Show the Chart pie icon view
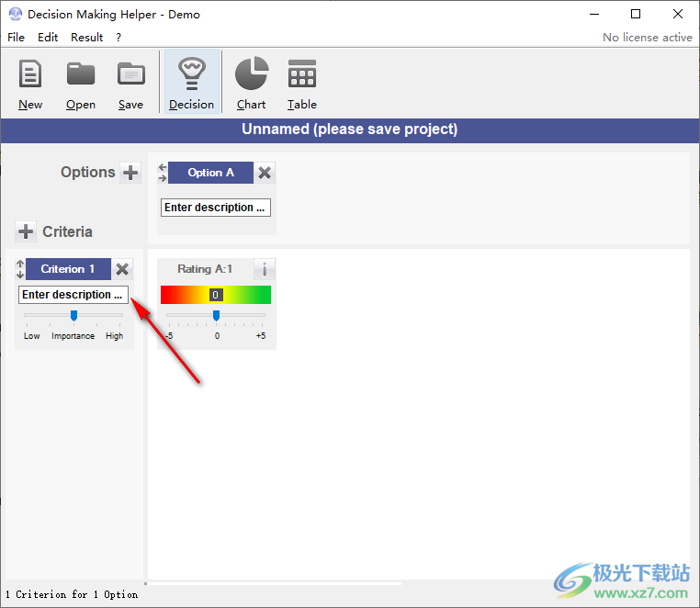Image resolution: width=700 pixels, height=608 pixels. 251,83
